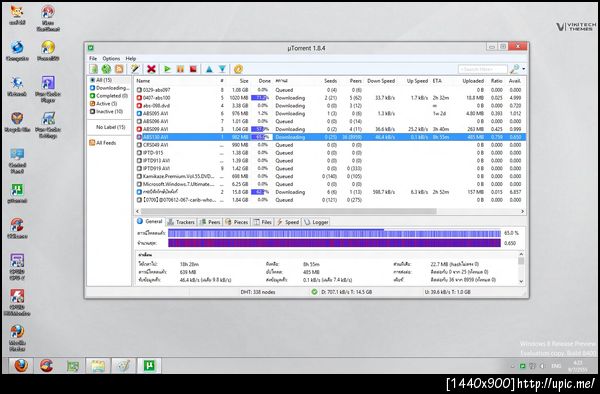Image resolution: width=600 pixels, height=394 pixels.
Task: Select the ABS099 AVI torrent row
Action: tap(331, 129)
